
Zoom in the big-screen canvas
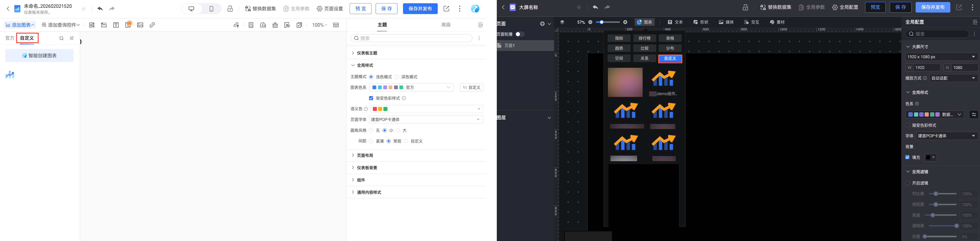click(625, 22)
